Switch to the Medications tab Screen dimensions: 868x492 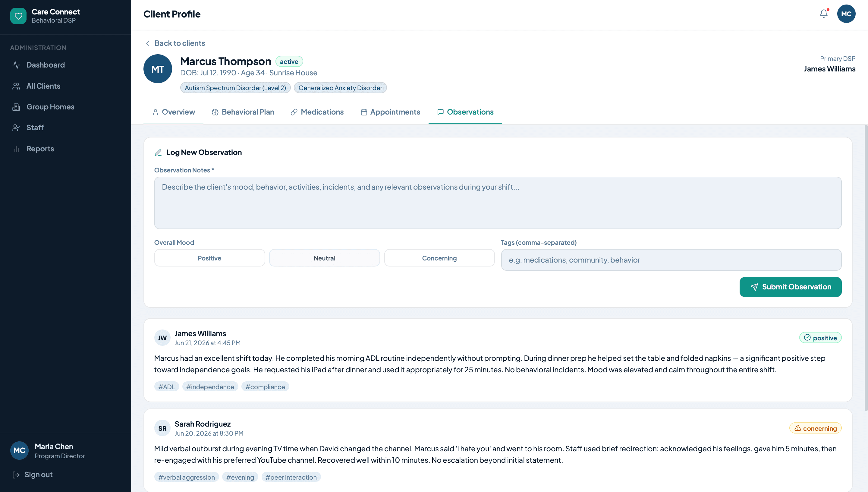(x=317, y=112)
